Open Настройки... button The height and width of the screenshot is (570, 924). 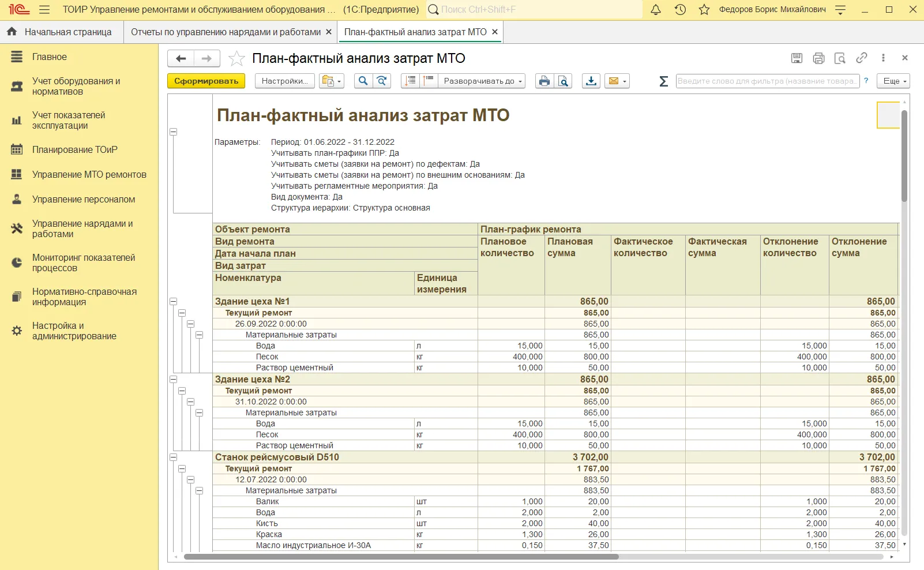point(285,81)
